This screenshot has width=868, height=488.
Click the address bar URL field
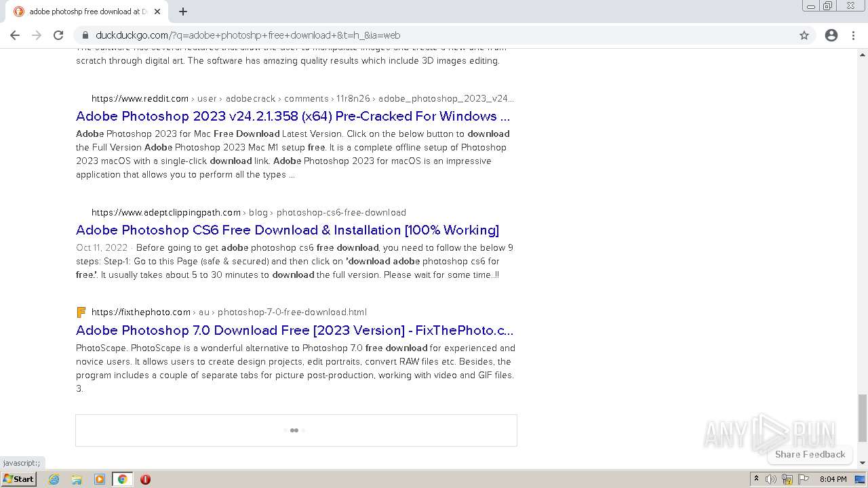click(x=441, y=35)
